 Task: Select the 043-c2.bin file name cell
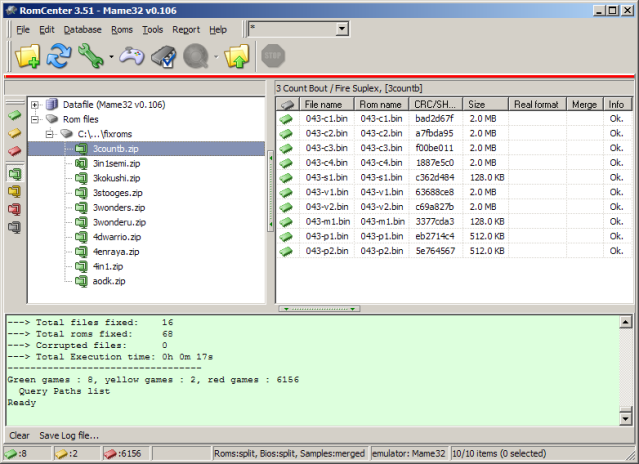(x=327, y=133)
